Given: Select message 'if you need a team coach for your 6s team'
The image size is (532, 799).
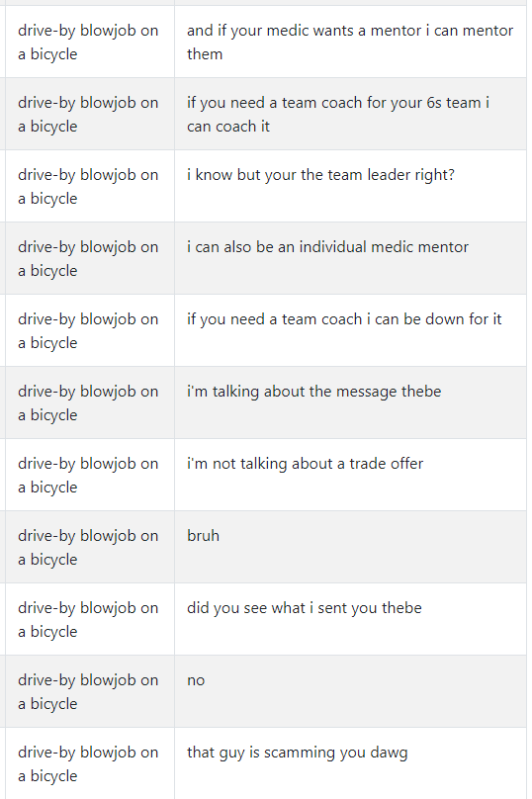Looking at the screenshot, I should [x=338, y=114].
